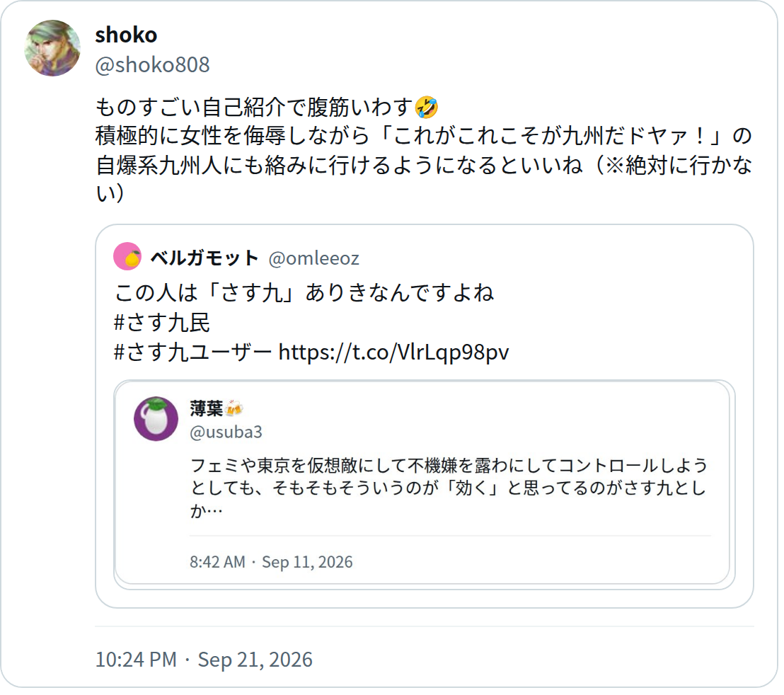Open the #さす九民 hashtag
The width and height of the screenshot is (784, 695).
(x=161, y=323)
